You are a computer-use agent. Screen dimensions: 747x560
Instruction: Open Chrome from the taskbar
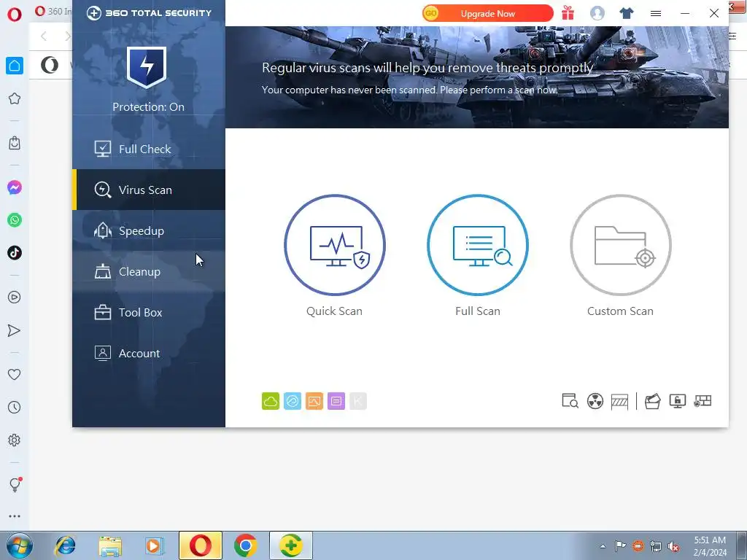245,545
